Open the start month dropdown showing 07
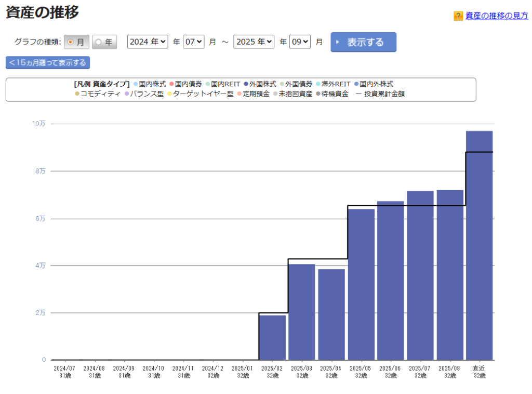Screen dimensions: 532x394 [193, 42]
